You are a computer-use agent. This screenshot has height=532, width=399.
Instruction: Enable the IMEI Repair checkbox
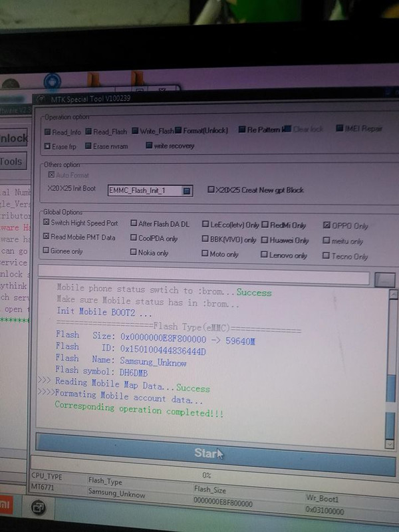coord(340,128)
